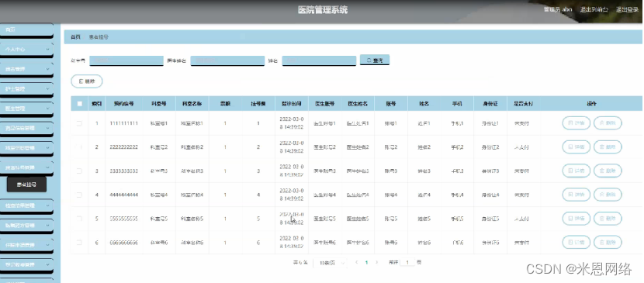Click 退出到前台 in the header

tap(594, 9)
